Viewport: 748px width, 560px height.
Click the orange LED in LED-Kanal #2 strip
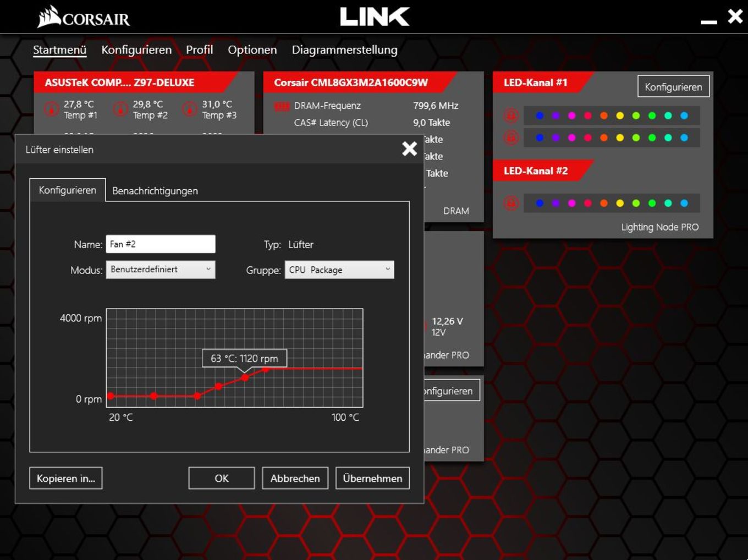[x=604, y=203]
